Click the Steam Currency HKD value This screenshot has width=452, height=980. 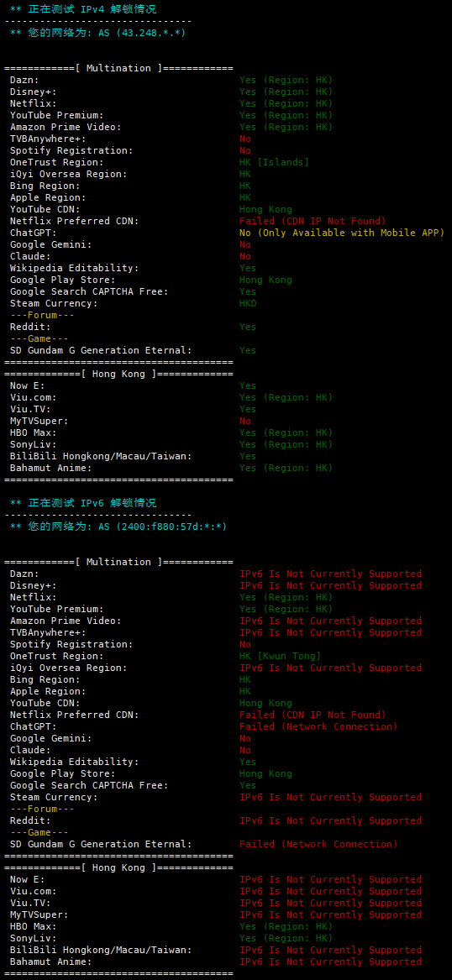248,303
